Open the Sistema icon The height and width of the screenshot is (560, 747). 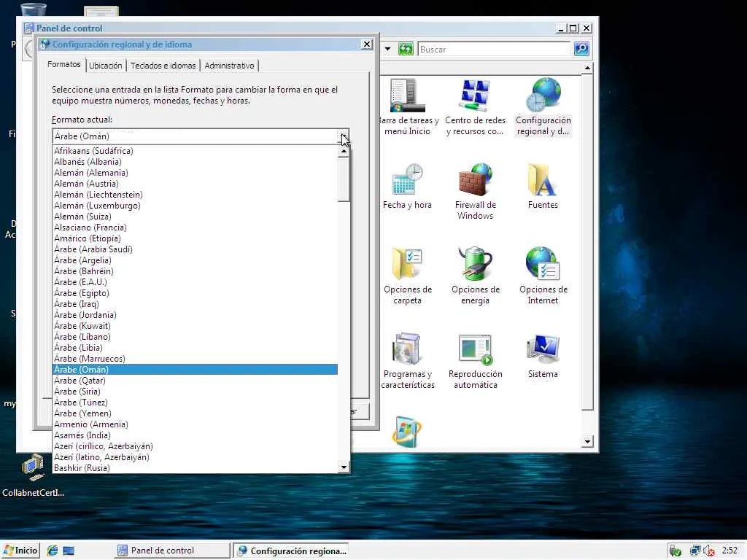tap(543, 356)
